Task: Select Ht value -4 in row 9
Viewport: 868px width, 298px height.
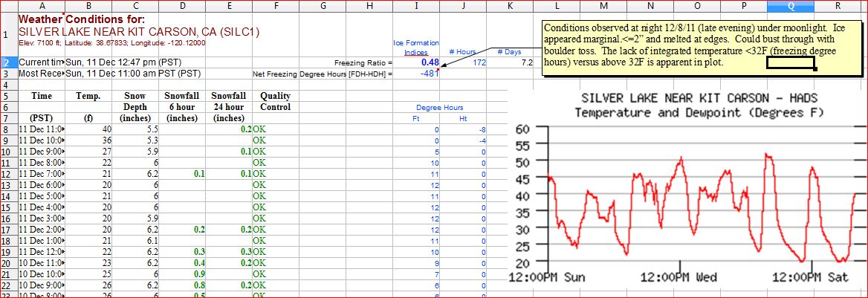Action: [x=463, y=140]
